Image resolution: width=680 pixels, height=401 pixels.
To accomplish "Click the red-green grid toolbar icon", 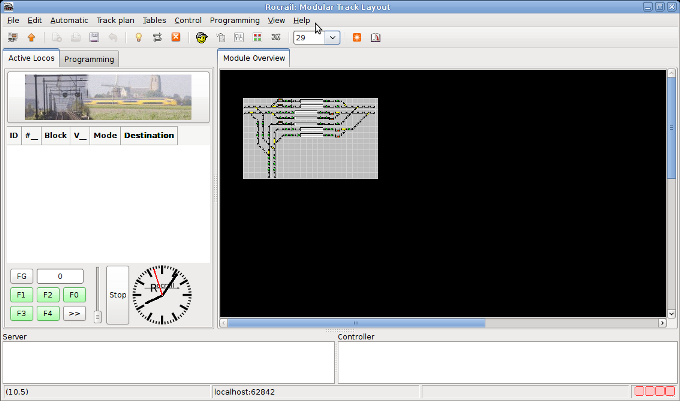I will (258, 37).
